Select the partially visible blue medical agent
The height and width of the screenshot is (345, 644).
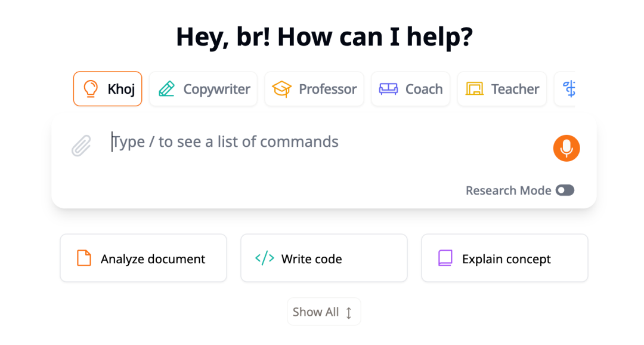pyautogui.click(x=565, y=89)
